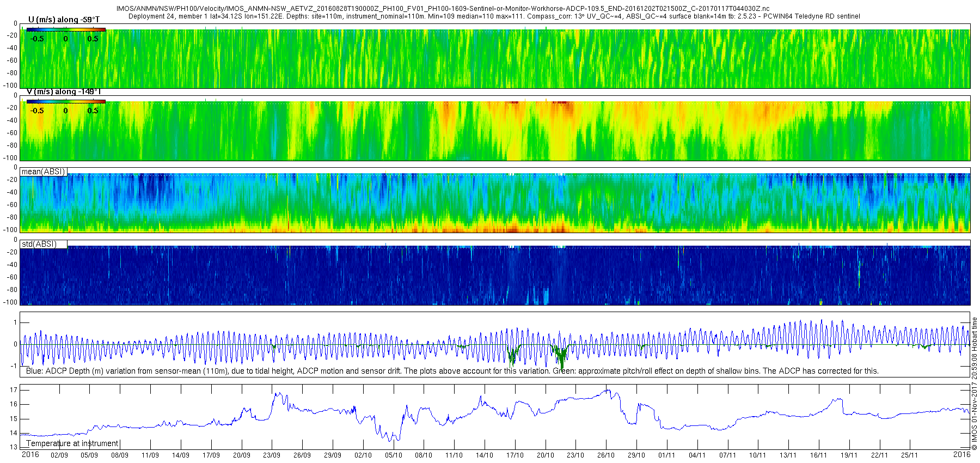This screenshot has height=463, width=980.
Task: Click the "20/10" date tick label
Action: click(x=546, y=455)
